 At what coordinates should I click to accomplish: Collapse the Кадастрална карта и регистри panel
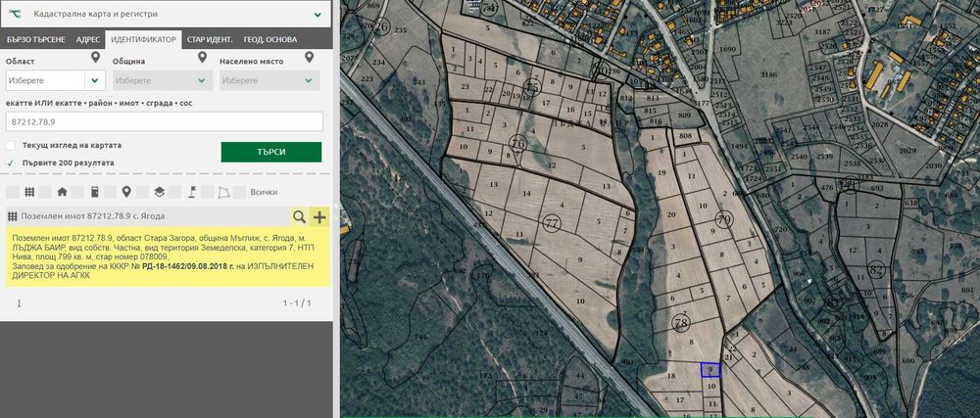coord(318,15)
